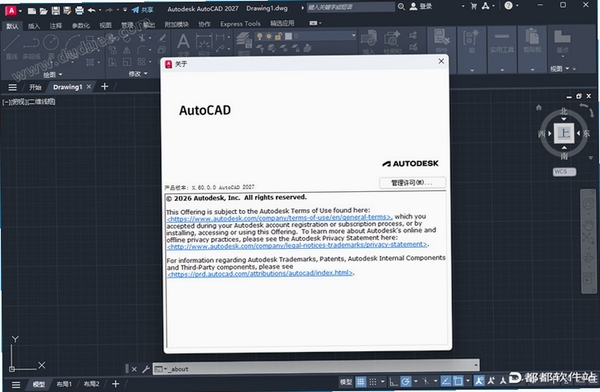600x392 pixels.
Task: Click the help question mark icon
Action: (x=508, y=6)
